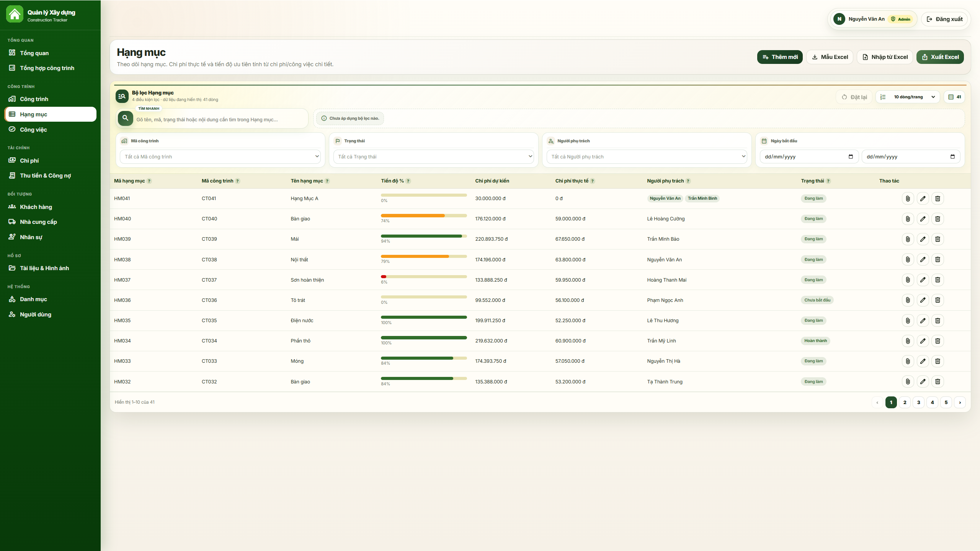The width and height of the screenshot is (980, 551).
Task: Open Nhà cung cấp page
Action: click(x=50, y=222)
